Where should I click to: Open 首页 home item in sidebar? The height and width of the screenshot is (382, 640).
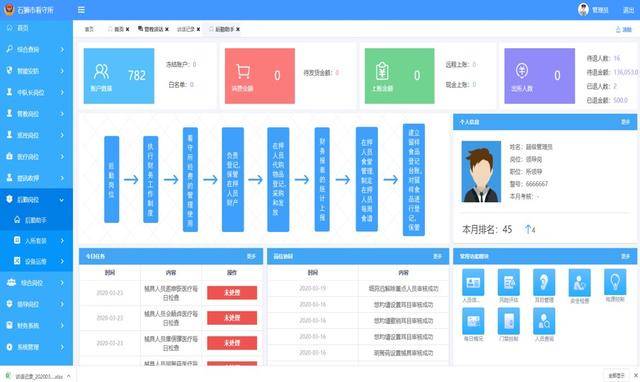point(23,28)
